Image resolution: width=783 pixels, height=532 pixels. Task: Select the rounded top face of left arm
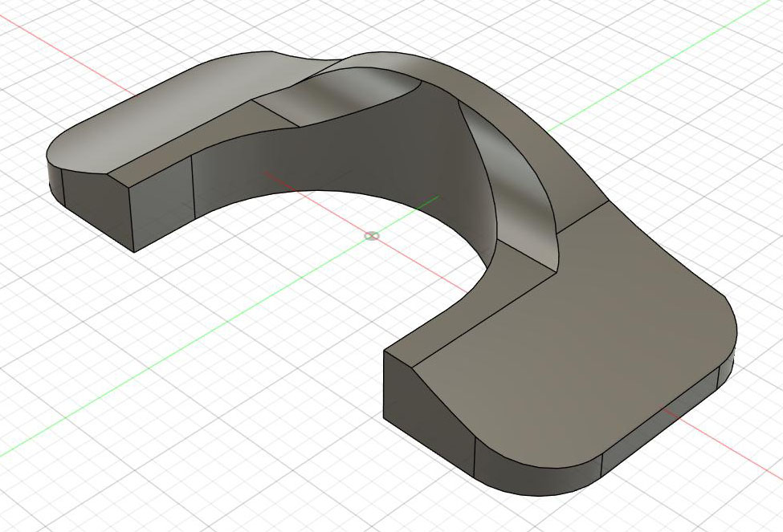tap(165, 115)
